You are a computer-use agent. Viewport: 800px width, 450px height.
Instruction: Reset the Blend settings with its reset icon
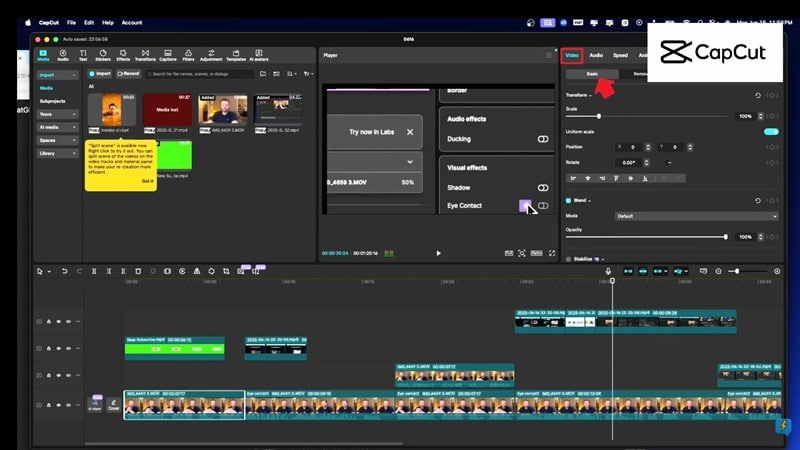pyautogui.click(x=758, y=201)
